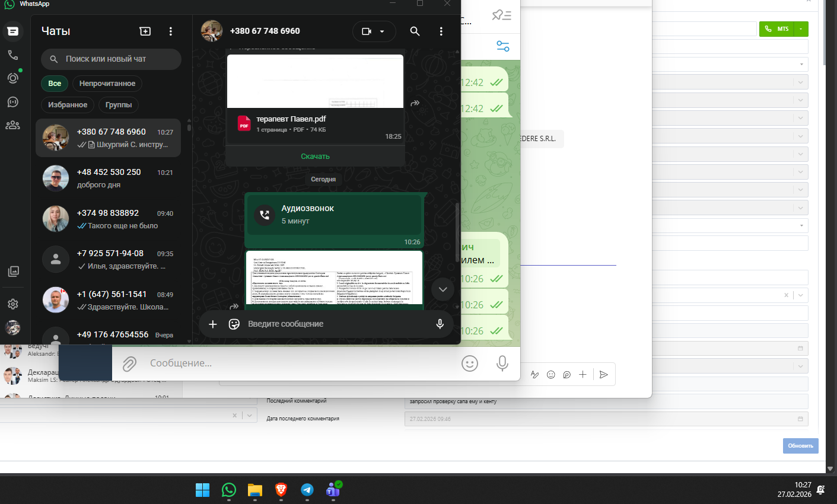Screen dimensions: 837x504
Task: Click the plus icon in CRM comment bar
Action: tap(583, 374)
